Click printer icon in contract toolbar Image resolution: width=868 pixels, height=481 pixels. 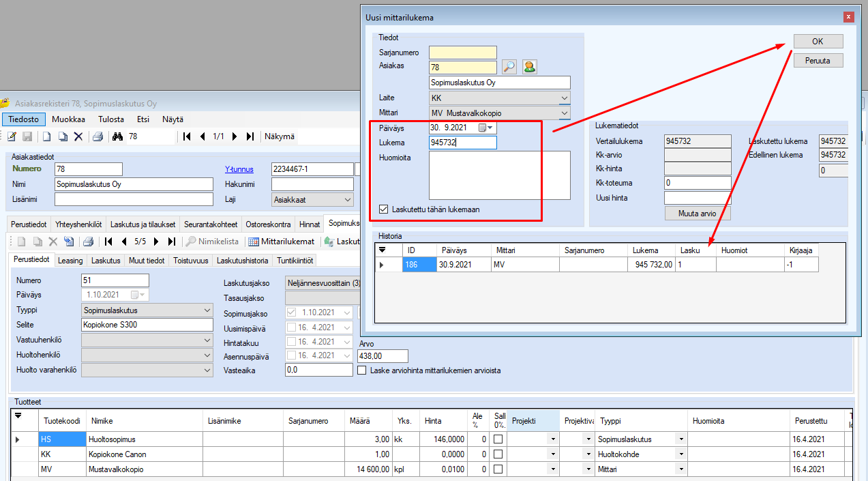click(88, 242)
